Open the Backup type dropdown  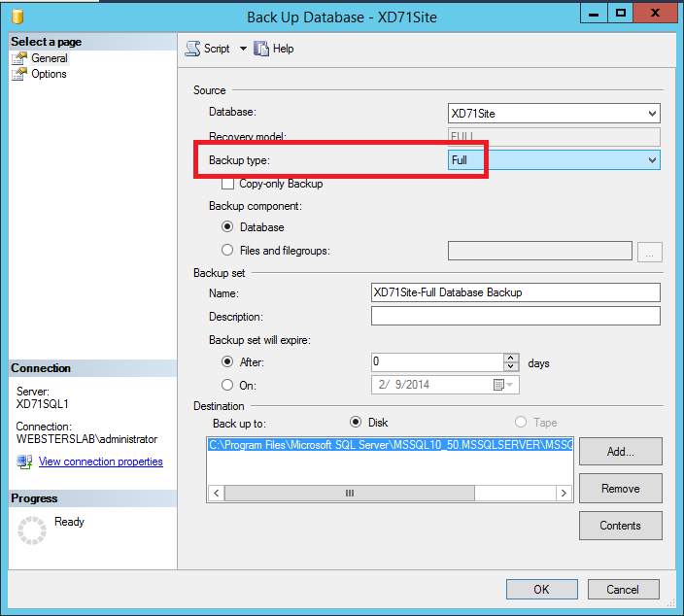[x=652, y=160]
